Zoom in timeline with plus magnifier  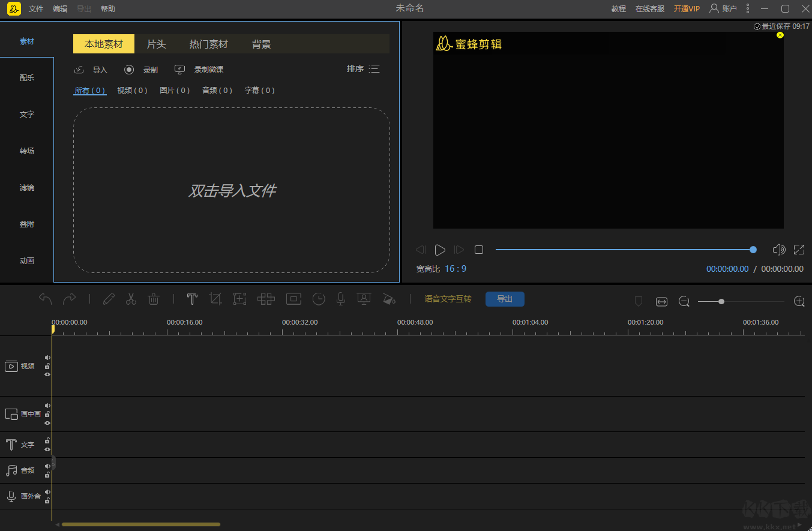[x=799, y=301]
